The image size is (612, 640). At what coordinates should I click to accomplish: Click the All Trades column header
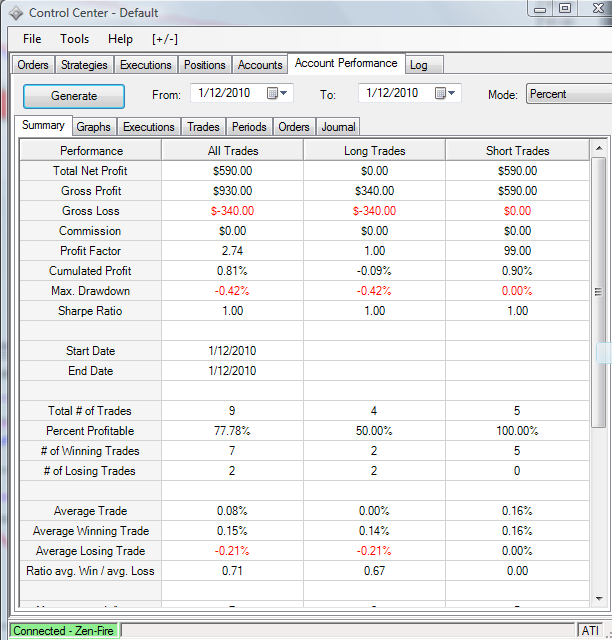(x=232, y=151)
